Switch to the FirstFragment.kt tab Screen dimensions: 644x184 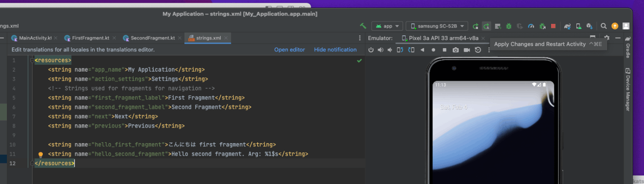pyautogui.click(x=91, y=38)
